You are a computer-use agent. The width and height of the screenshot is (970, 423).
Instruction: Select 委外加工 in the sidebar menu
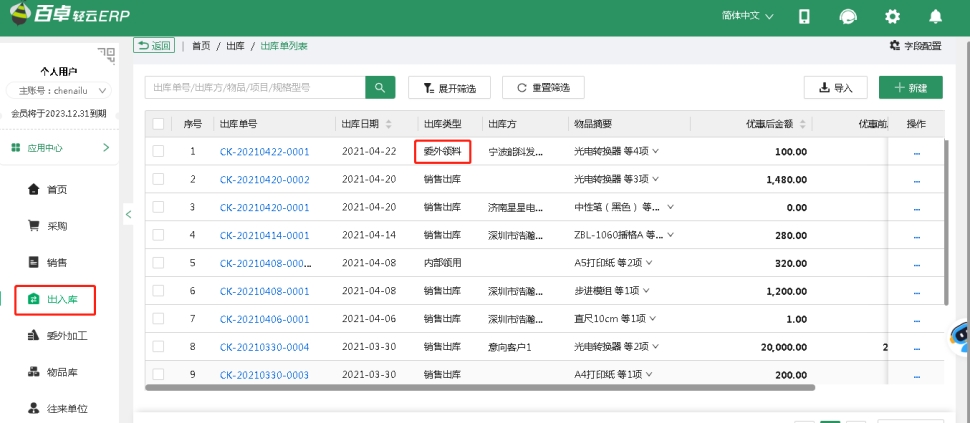pyautogui.click(x=67, y=336)
